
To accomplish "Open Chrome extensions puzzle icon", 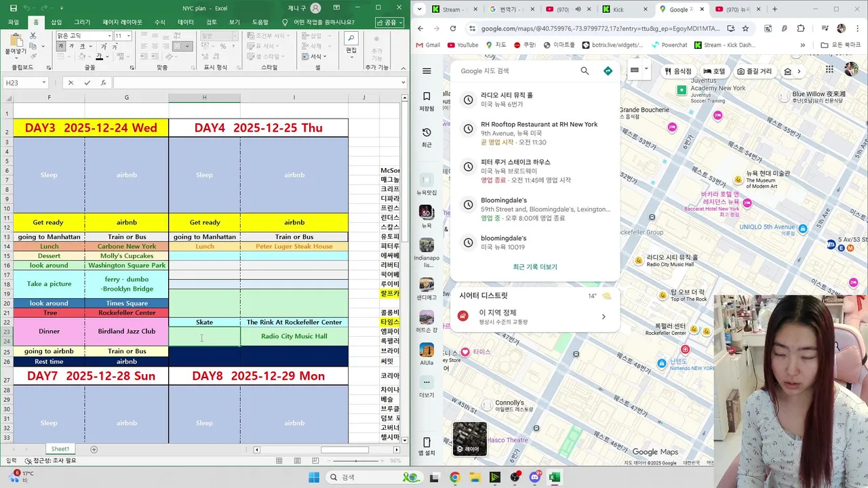I will tap(801, 28).
